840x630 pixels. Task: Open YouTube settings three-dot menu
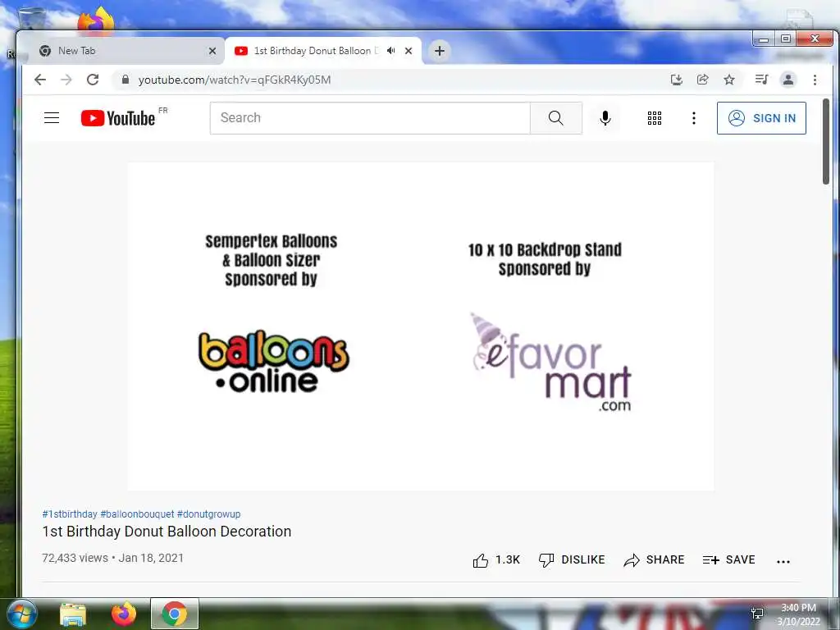pyautogui.click(x=694, y=118)
